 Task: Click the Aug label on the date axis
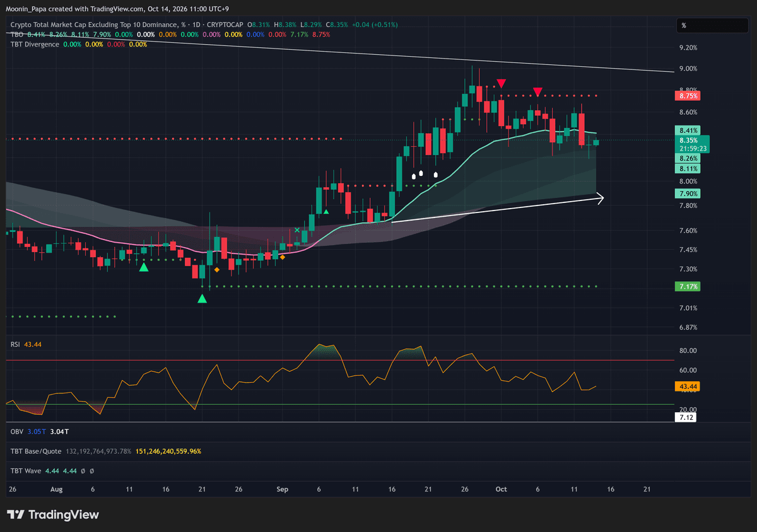click(x=56, y=489)
